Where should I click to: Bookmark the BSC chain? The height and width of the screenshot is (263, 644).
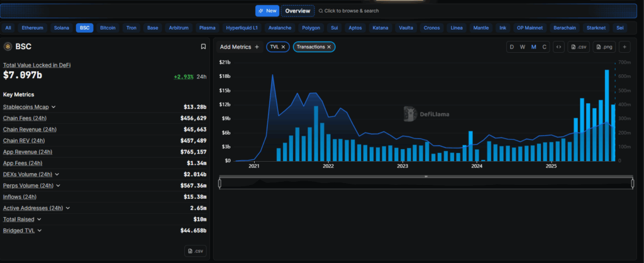(203, 47)
